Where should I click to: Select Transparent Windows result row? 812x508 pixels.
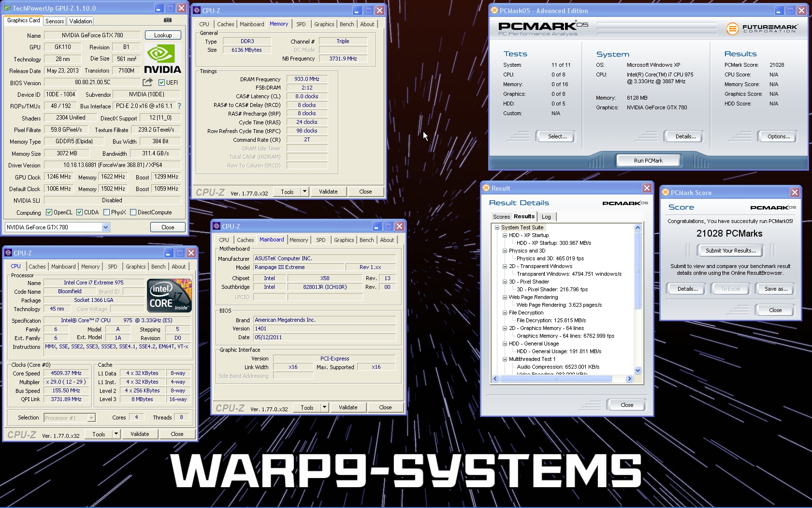point(569,274)
